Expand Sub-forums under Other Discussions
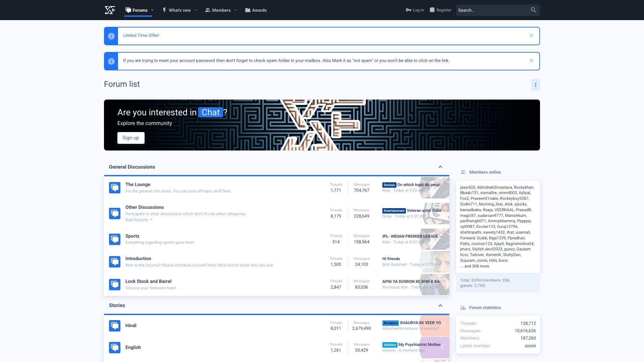Viewport: 644px width, 362px height. click(139, 220)
